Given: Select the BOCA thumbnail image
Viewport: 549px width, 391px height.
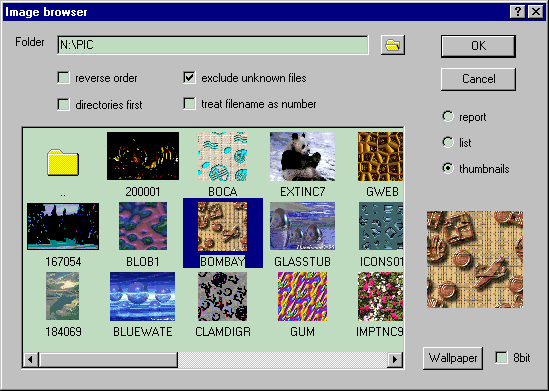Looking at the screenshot, I should click(x=222, y=156).
